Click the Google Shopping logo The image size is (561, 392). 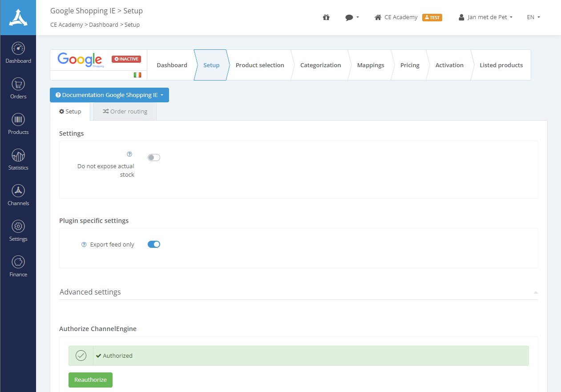click(x=81, y=60)
